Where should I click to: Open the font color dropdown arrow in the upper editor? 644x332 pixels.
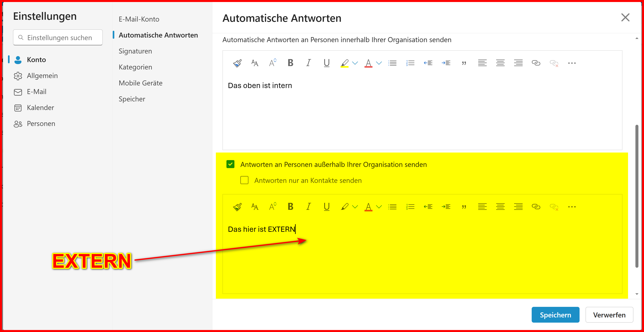379,63
